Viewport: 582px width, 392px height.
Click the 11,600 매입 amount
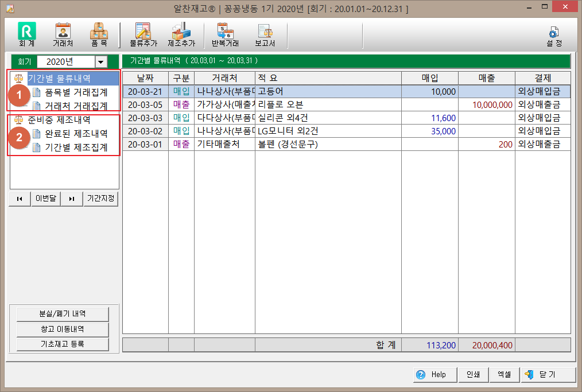click(443, 118)
